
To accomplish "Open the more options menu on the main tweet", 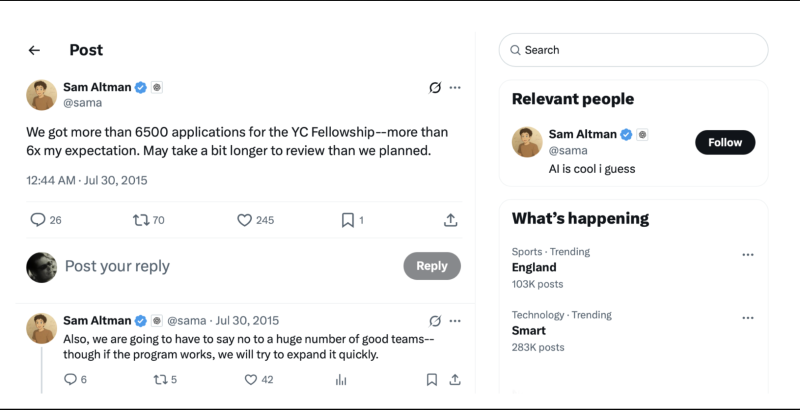I will 455,88.
